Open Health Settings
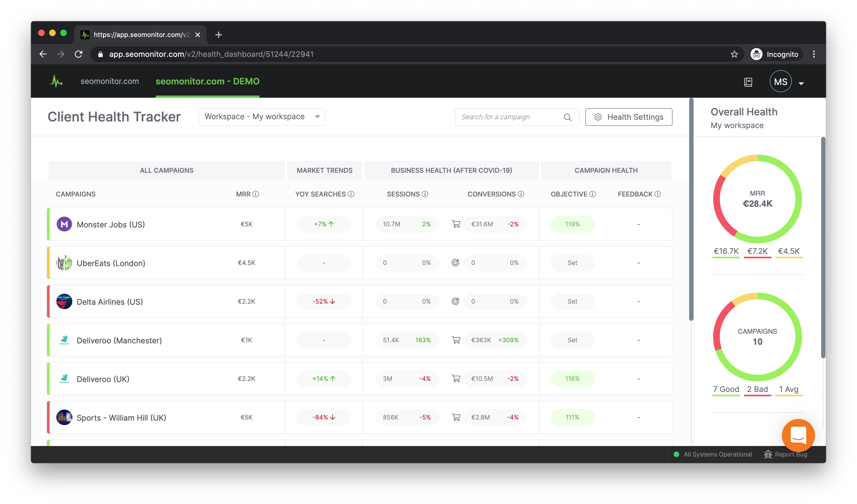The image size is (857, 504). click(628, 117)
